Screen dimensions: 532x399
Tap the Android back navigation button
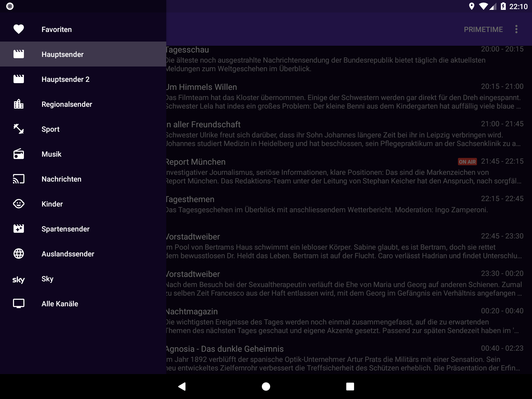coord(182,387)
